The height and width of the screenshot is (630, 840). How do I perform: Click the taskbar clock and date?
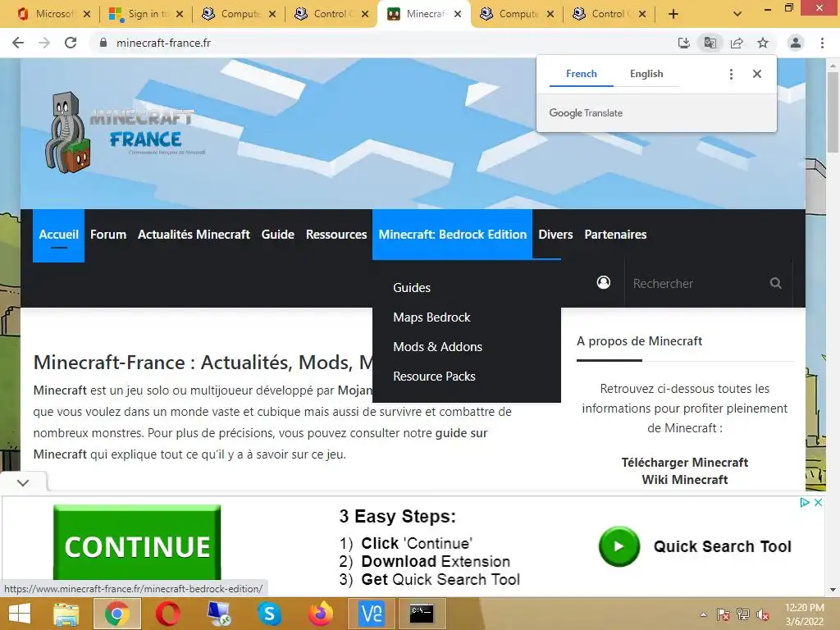coord(804,614)
